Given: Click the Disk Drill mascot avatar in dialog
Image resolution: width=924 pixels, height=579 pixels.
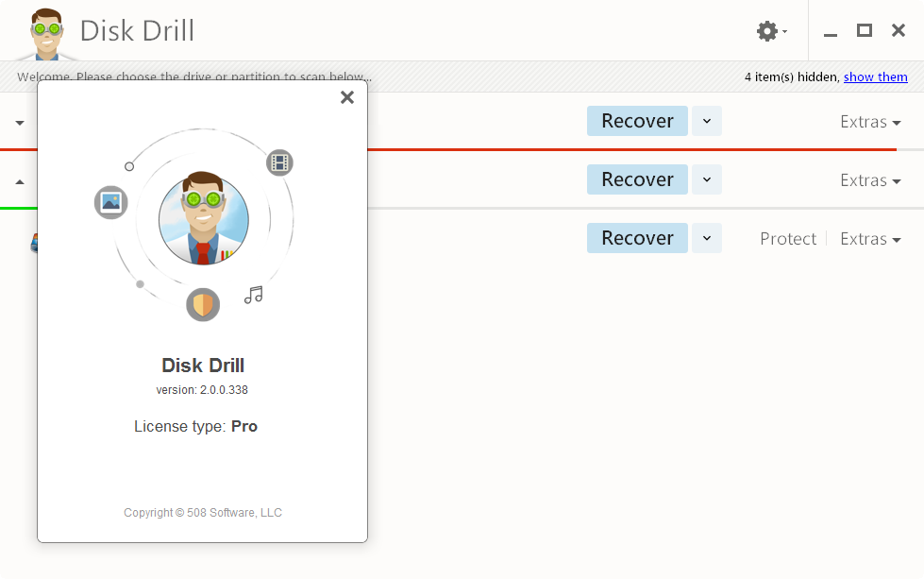Looking at the screenshot, I should pyautogui.click(x=203, y=219).
